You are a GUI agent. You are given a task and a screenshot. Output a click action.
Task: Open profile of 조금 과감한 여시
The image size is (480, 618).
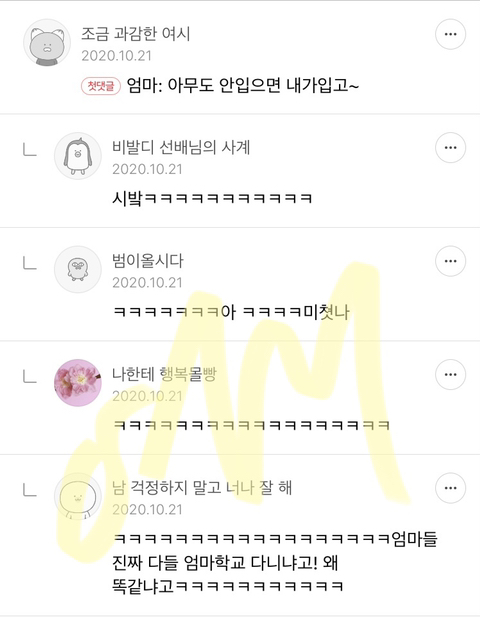(x=136, y=34)
